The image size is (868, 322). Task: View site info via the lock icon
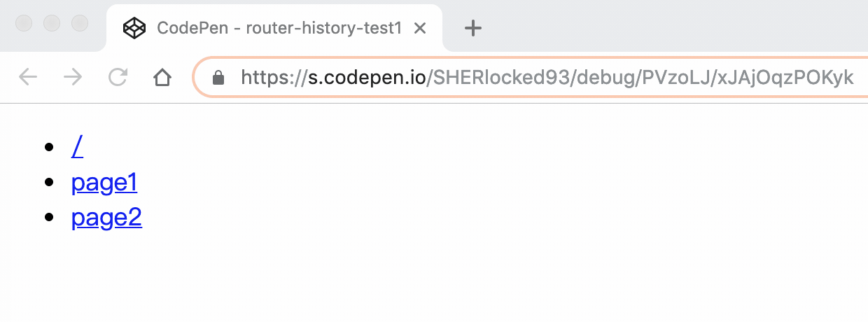tap(218, 77)
